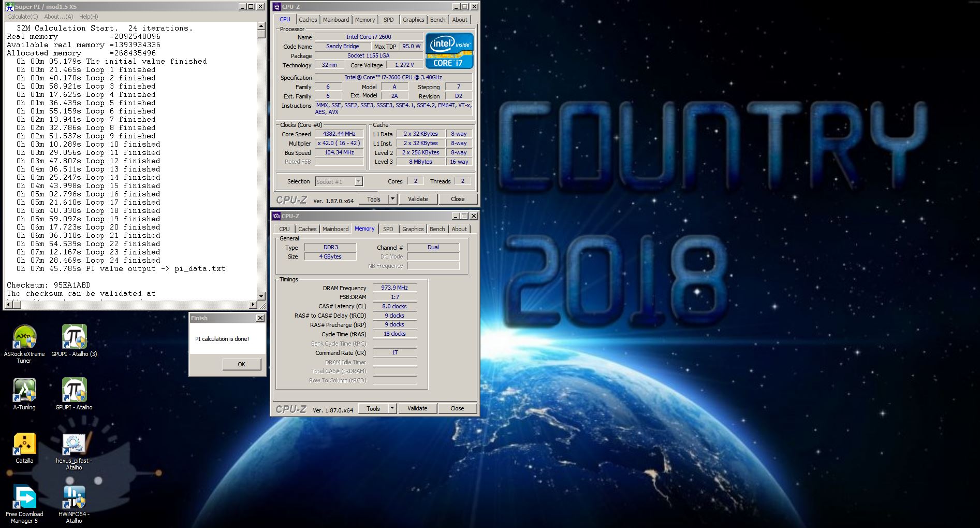Click Core Voltage 1.272 V value
This screenshot has width=980, height=528.
404,65
